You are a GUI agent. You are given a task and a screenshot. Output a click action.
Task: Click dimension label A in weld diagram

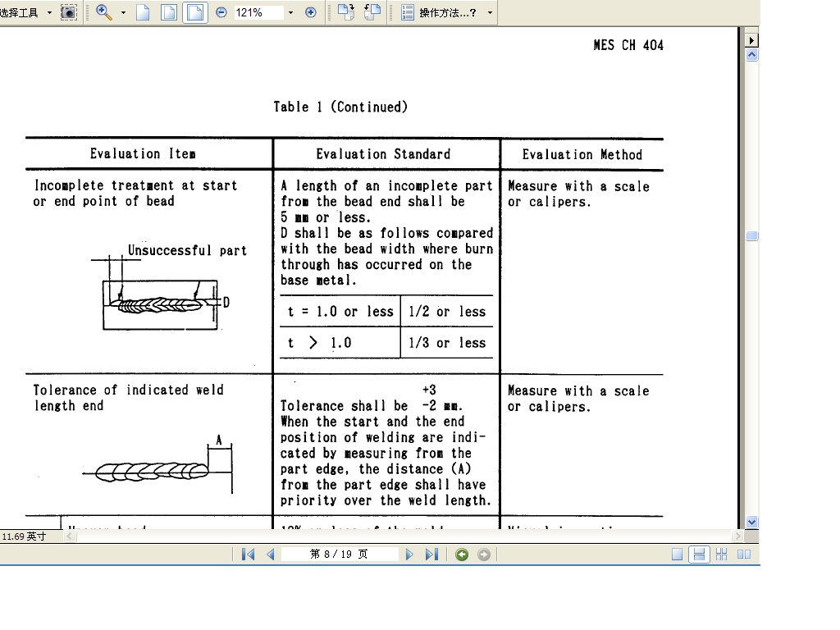click(218, 441)
